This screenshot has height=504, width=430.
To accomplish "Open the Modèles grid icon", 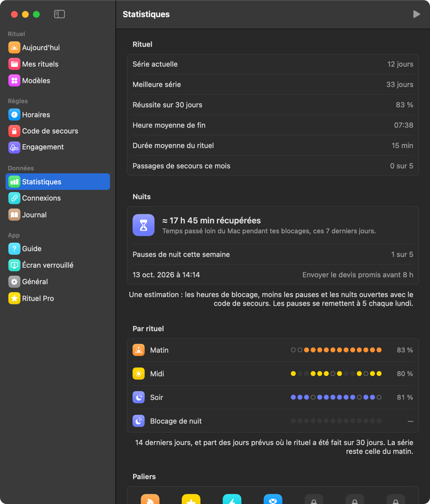I will point(14,81).
